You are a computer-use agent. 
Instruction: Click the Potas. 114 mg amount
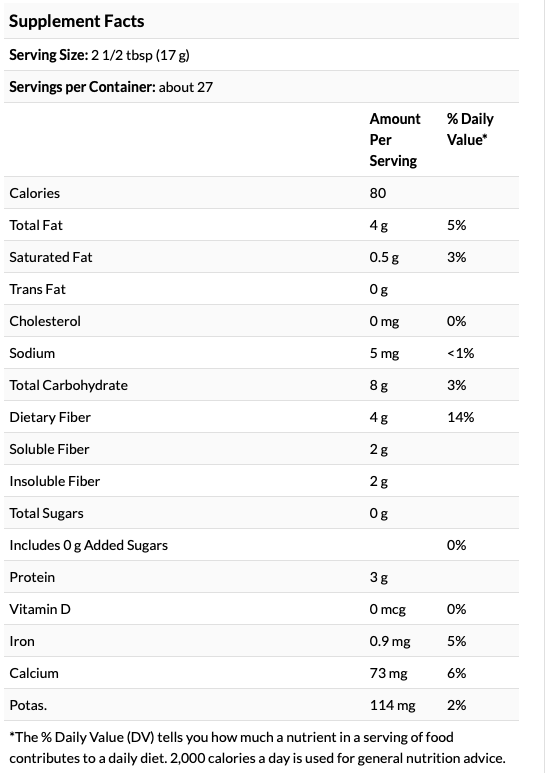coord(393,705)
